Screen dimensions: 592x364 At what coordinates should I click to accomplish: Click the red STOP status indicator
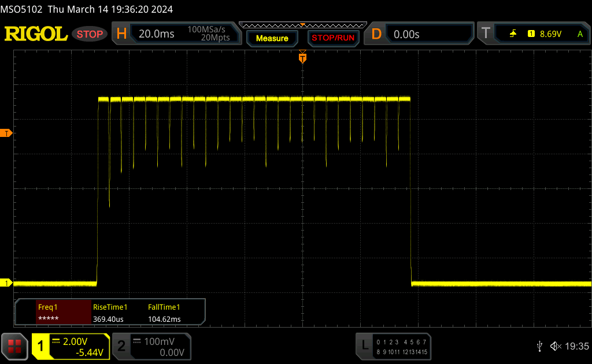pyautogui.click(x=90, y=34)
